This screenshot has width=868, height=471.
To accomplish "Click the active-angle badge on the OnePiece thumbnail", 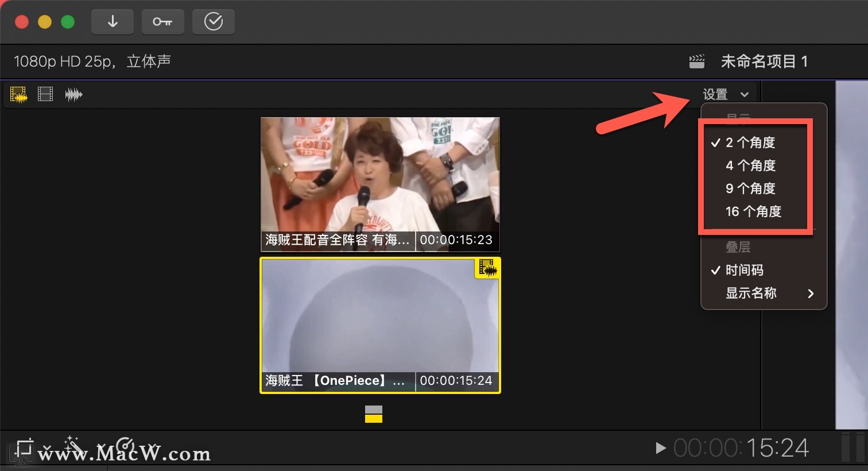I will (x=487, y=268).
